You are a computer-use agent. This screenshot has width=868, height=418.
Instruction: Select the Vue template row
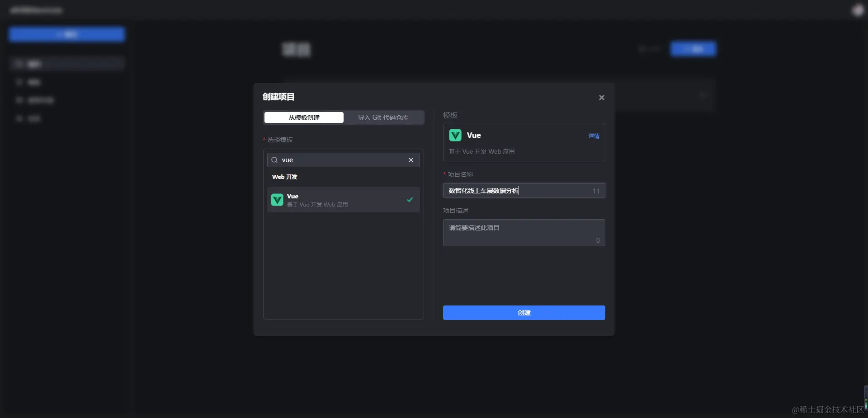tap(343, 200)
